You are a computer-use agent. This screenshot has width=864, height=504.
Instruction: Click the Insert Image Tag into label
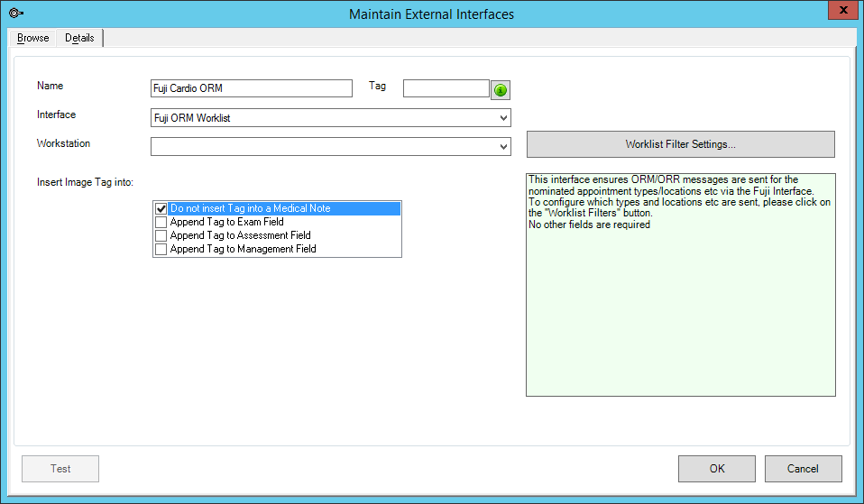pos(85,182)
